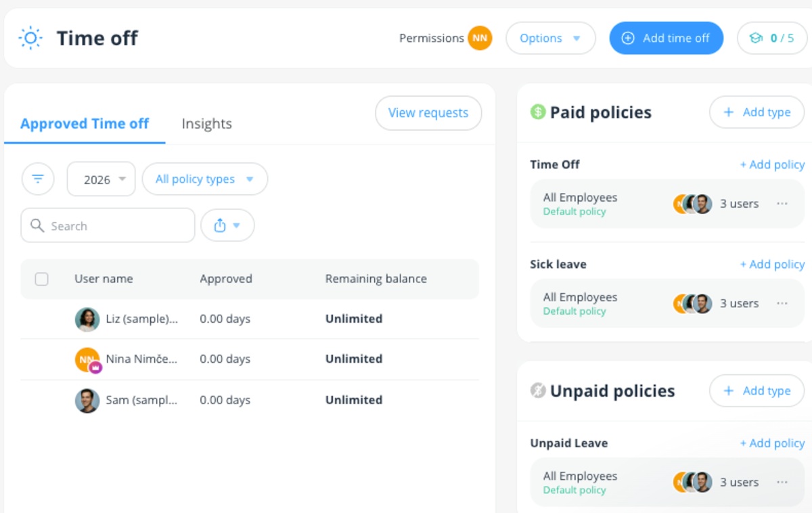Add type under Paid policies

click(757, 112)
